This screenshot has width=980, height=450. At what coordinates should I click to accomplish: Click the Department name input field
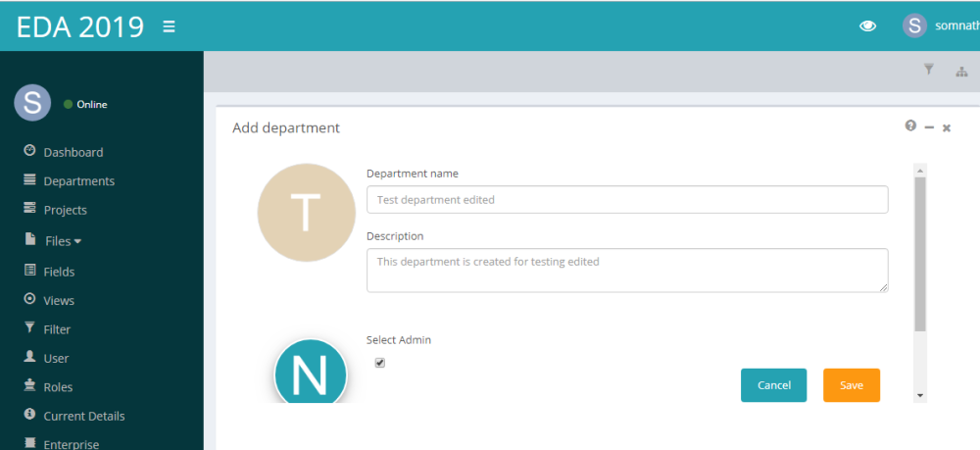(627, 200)
